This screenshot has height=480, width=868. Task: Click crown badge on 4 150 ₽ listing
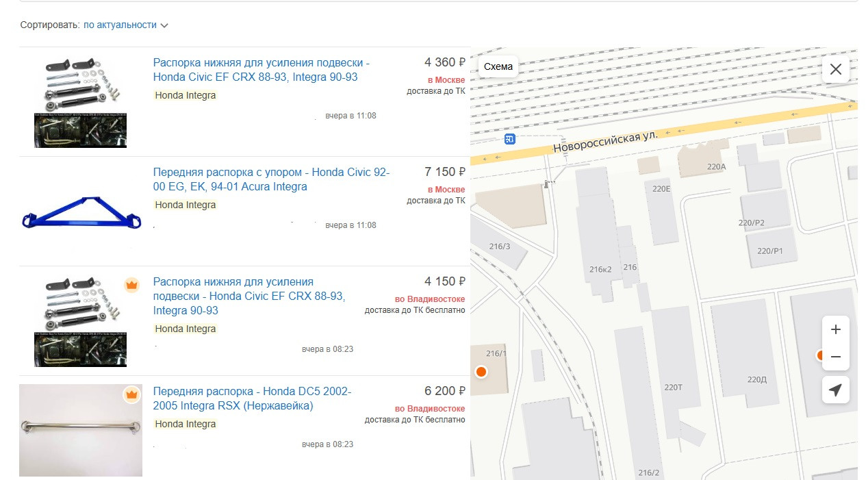(131, 285)
